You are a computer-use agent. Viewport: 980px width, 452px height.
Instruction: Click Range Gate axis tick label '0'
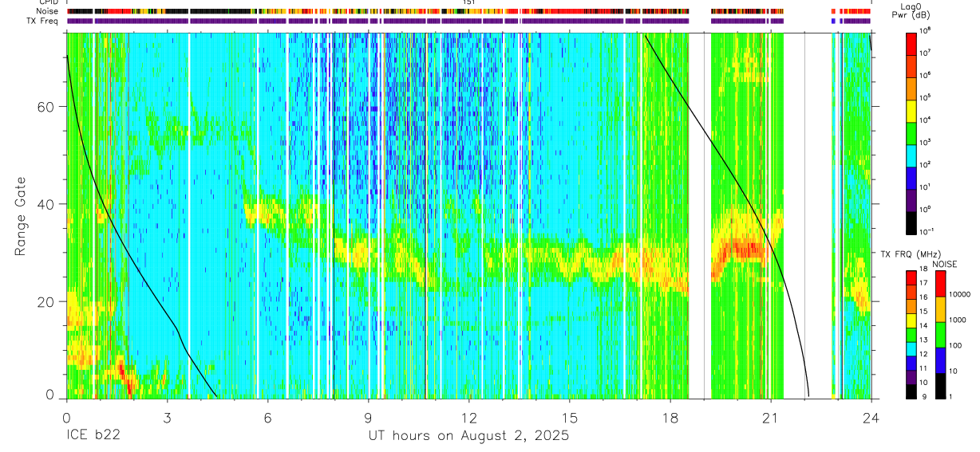point(51,394)
